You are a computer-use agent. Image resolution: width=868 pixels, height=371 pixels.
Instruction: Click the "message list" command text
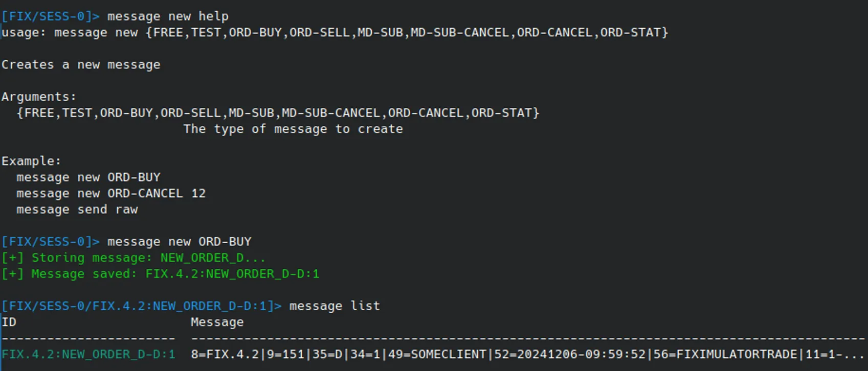tap(335, 306)
